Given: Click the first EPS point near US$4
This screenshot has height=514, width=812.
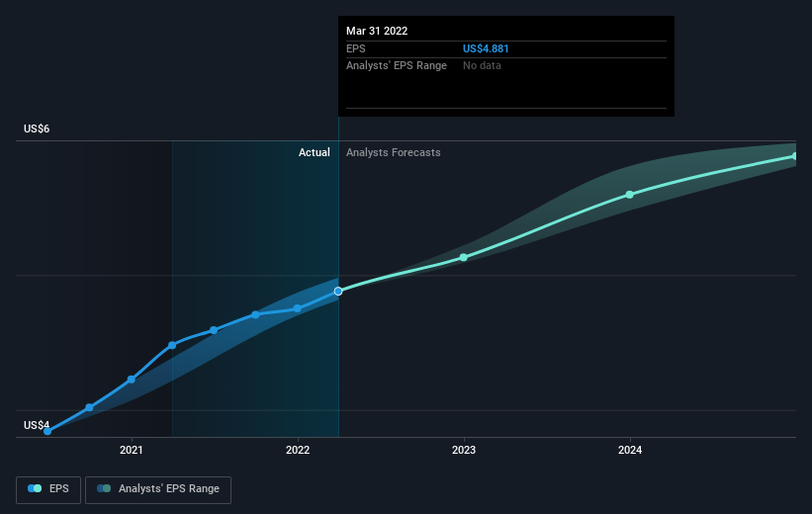Looking at the screenshot, I should pos(47,431).
